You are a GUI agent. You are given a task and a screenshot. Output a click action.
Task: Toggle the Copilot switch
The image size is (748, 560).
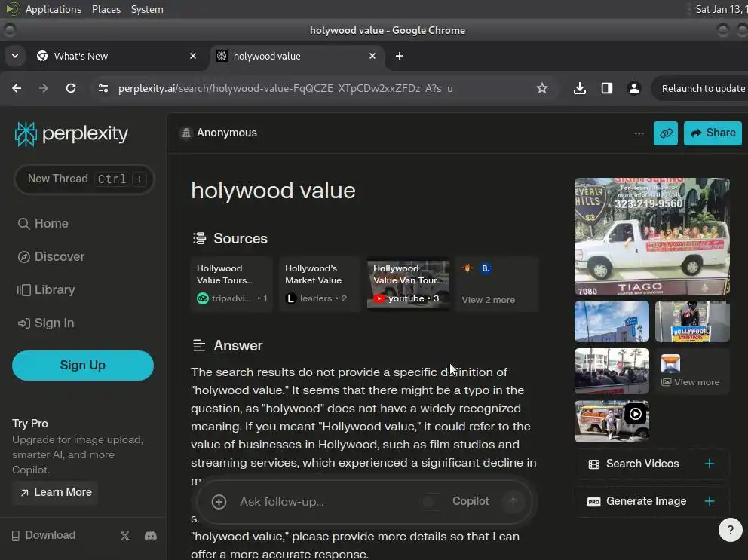pyautogui.click(x=433, y=502)
